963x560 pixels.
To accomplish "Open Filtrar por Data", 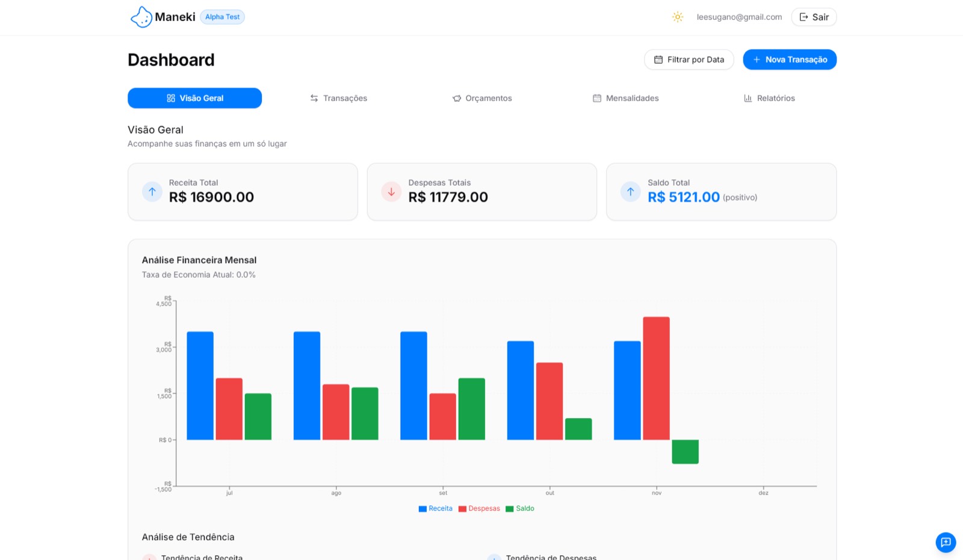I will [689, 60].
